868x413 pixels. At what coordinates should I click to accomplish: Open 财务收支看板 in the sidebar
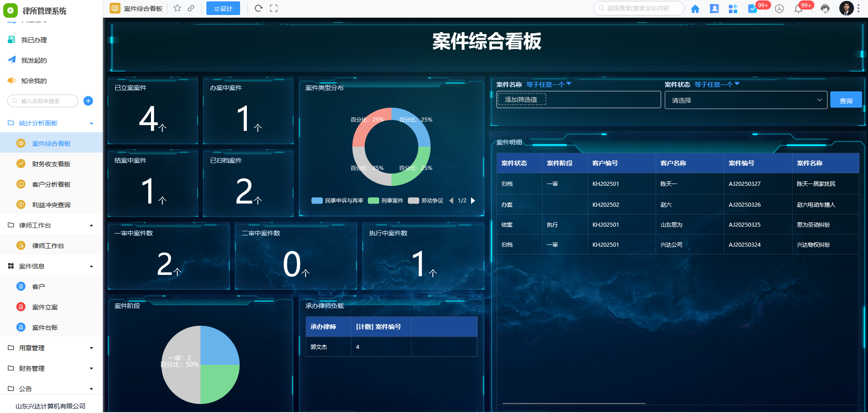point(51,164)
